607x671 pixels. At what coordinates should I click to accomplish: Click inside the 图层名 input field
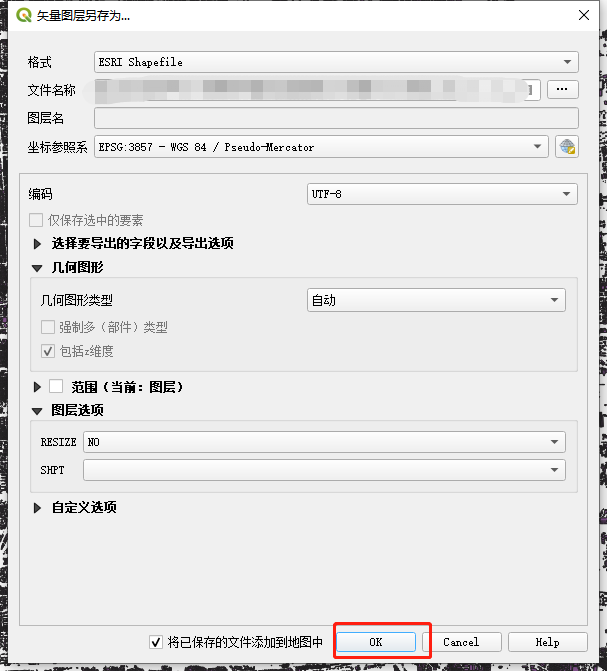click(x=336, y=118)
